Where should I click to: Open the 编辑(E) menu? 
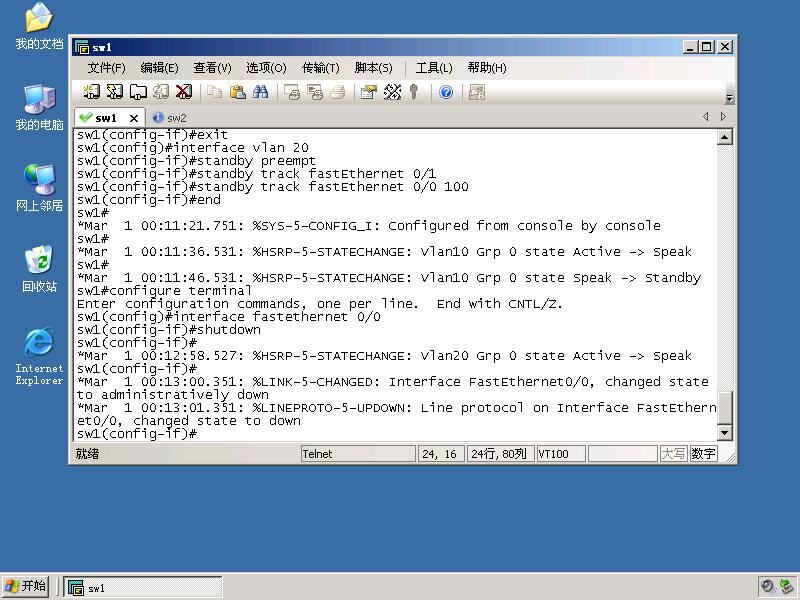159,68
